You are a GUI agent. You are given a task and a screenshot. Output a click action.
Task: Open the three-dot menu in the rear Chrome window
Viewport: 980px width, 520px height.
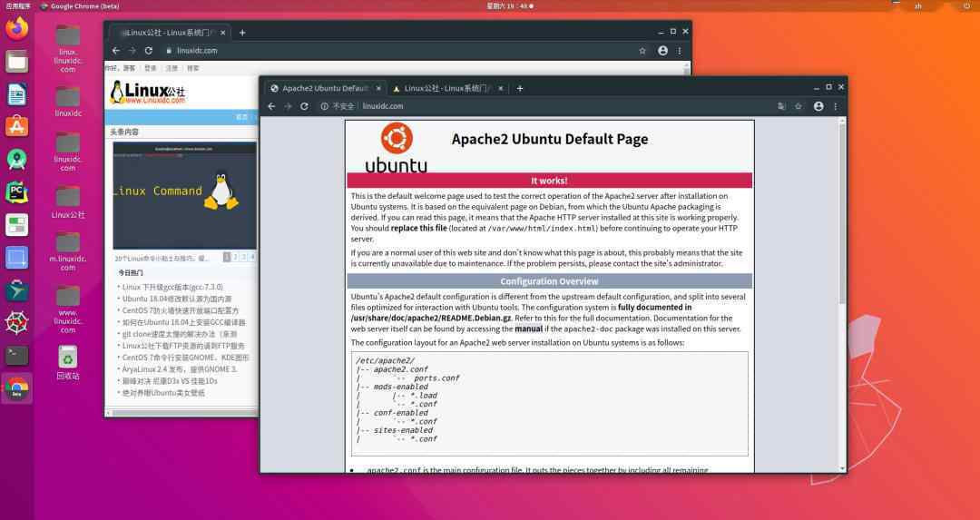coord(680,51)
